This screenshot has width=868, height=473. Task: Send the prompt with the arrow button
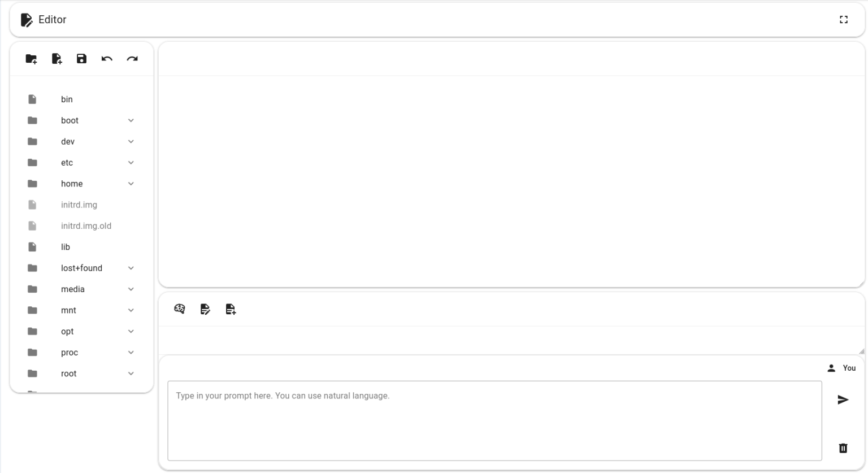click(843, 400)
